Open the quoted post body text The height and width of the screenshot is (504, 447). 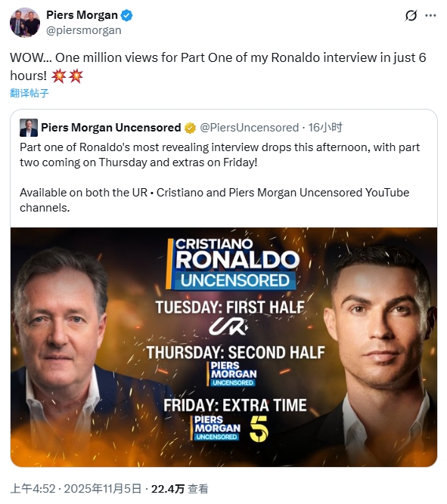(x=220, y=178)
